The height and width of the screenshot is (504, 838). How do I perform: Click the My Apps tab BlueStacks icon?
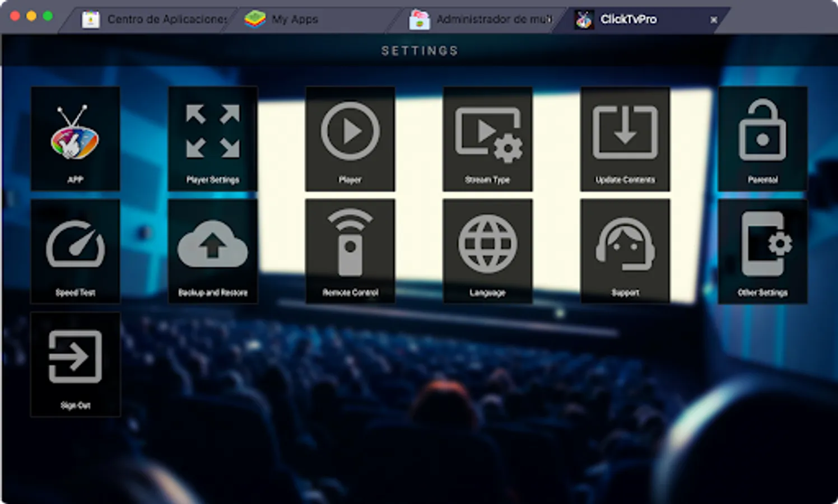click(255, 20)
